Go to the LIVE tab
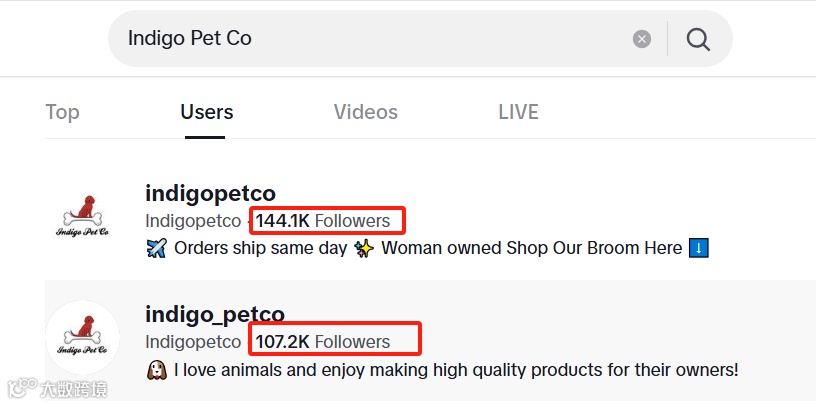This screenshot has height=405, width=816. tap(518, 112)
